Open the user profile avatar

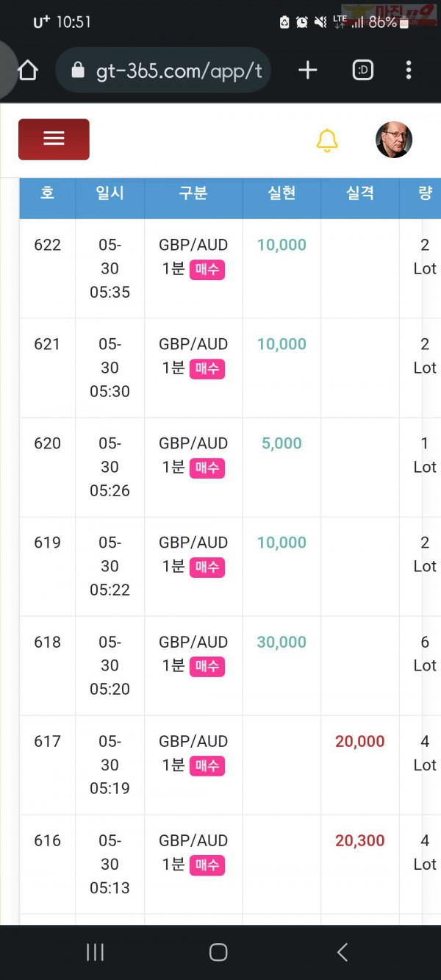pyautogui.click(x=394, y=140)
